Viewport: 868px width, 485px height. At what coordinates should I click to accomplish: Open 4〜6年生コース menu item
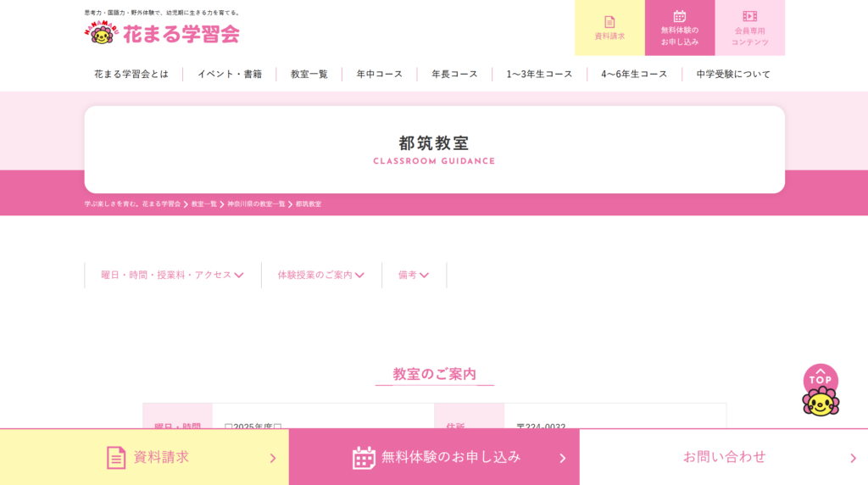point(634,74)
